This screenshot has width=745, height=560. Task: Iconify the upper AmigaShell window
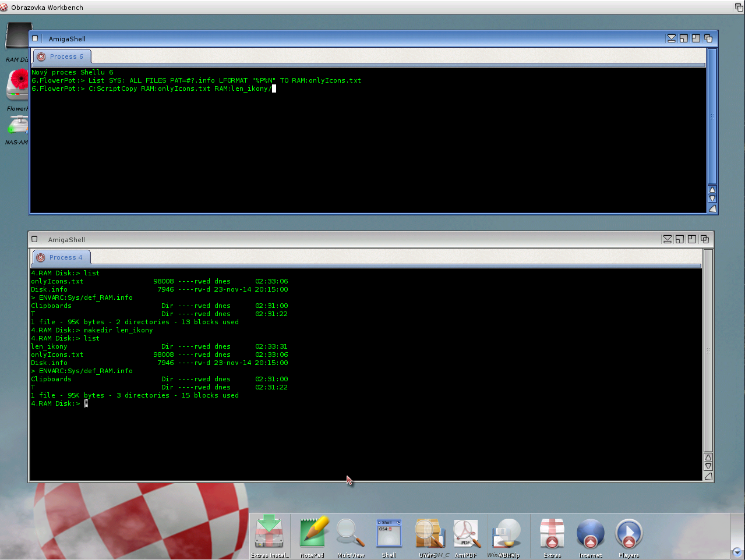coord(672,38)
